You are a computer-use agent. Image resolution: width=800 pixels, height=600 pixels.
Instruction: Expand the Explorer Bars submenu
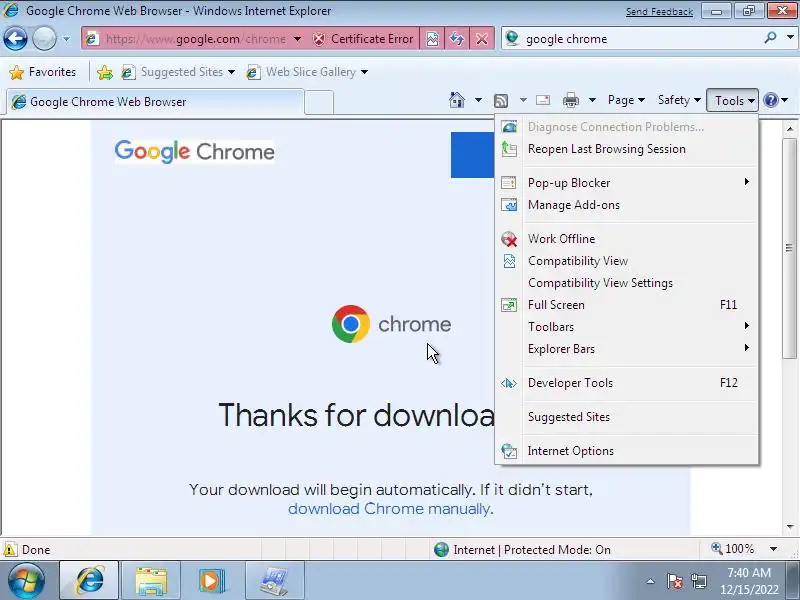pyautogui.click(x=627, y=349)
